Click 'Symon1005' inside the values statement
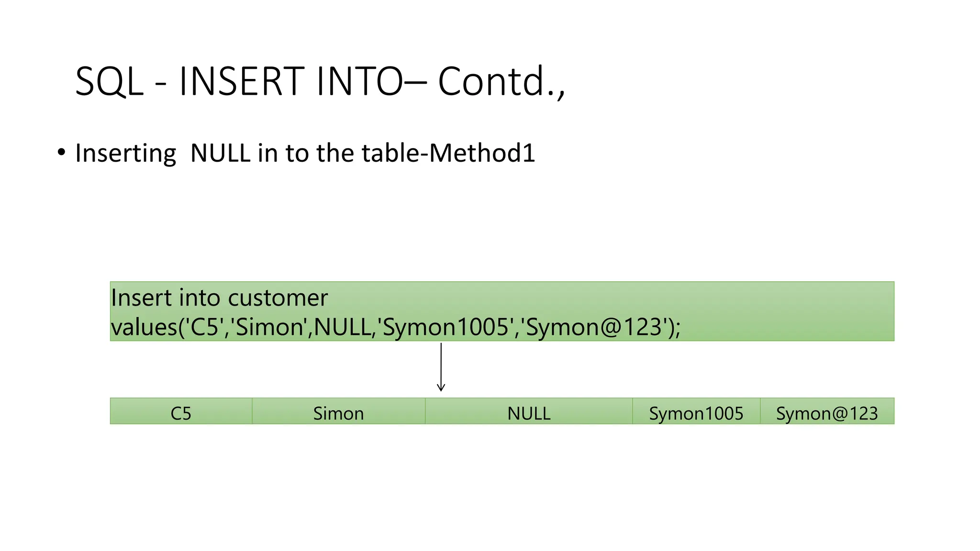Image resolution: width=980 pixels, height=551 pixels. pos(445,328)
